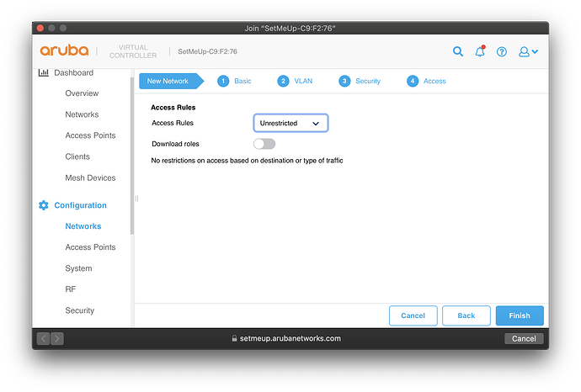Image resolution: width=581 pixels, height=392 pixels.
Task: Open the help question mark icon
Action: coord(502,52)
